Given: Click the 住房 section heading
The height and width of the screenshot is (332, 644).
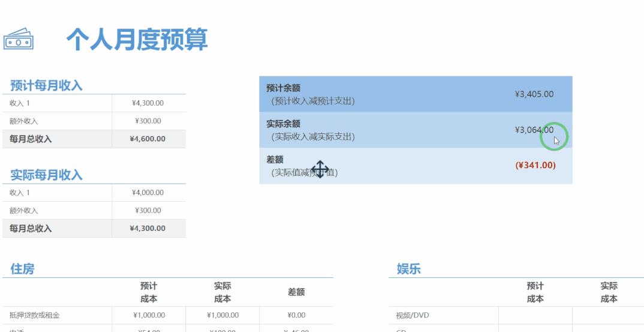Looking at the screenshot, I should coord(22,269).
